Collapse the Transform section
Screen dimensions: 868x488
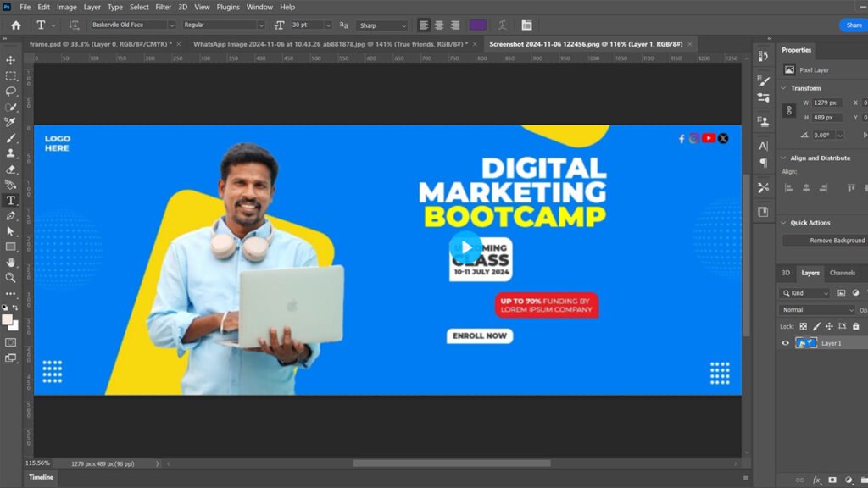[x=782, y=88]
